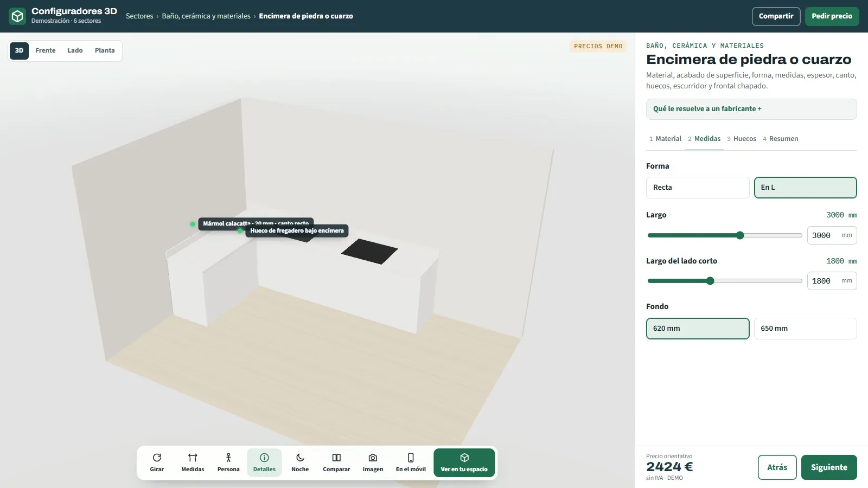Go back with the Atrás button
Image resolution: width=868 pixels, height=488 pixels.
pyautogui.click(x=777, y=467)
